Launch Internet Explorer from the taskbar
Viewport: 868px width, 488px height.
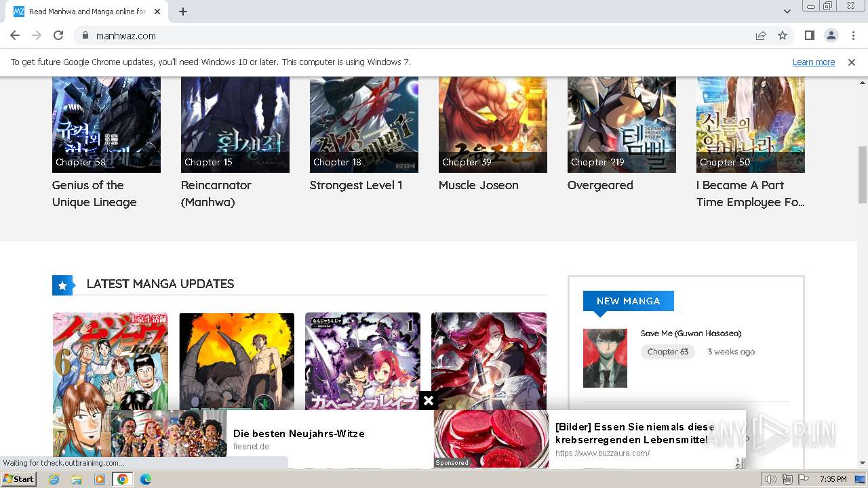click(54, 479)
